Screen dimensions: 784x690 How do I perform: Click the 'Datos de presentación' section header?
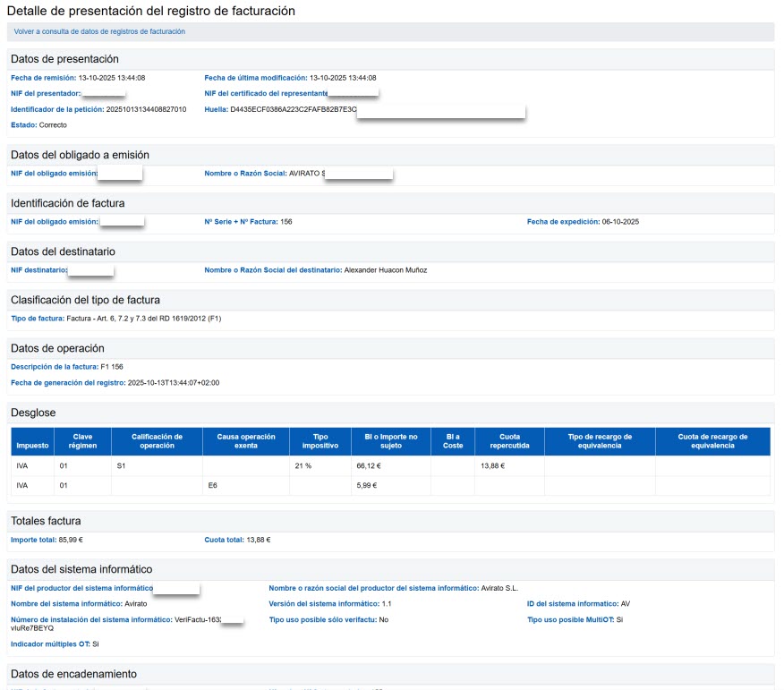pyautogui.click(x=64, y=59)
